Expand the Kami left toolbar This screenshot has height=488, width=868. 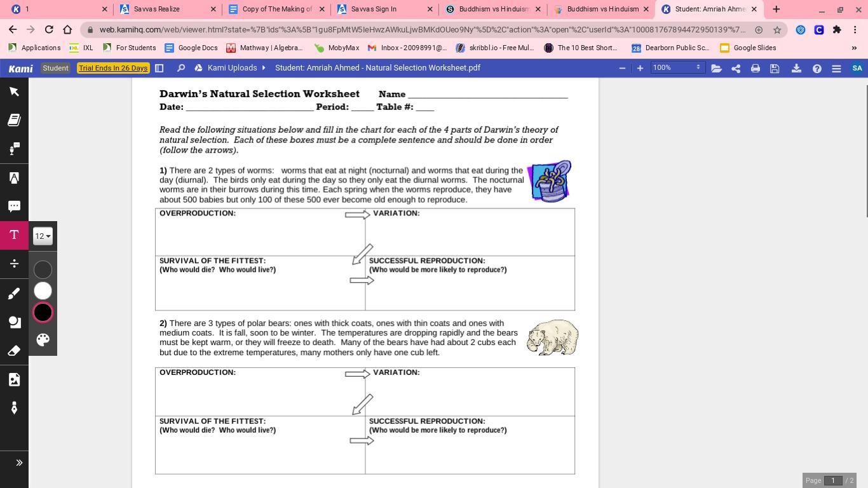(x=19, y=463)
